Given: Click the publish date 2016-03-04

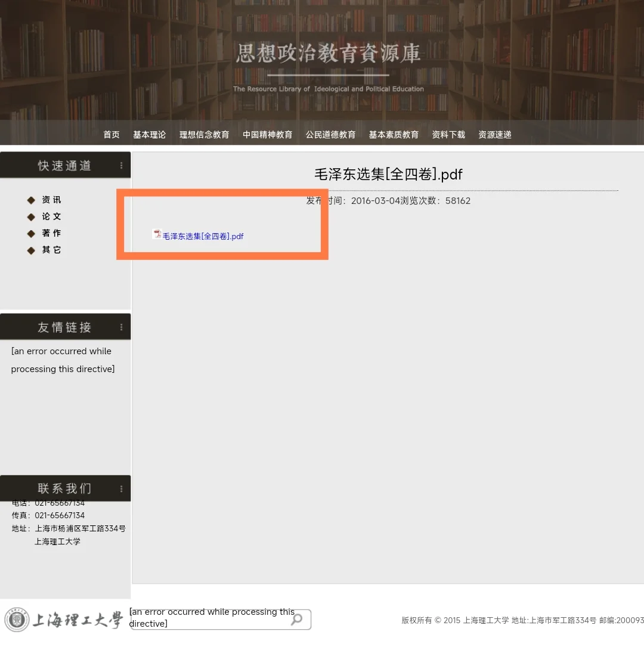Looking at the screenshot, I should pyautogui.click(x=376, y=201).
